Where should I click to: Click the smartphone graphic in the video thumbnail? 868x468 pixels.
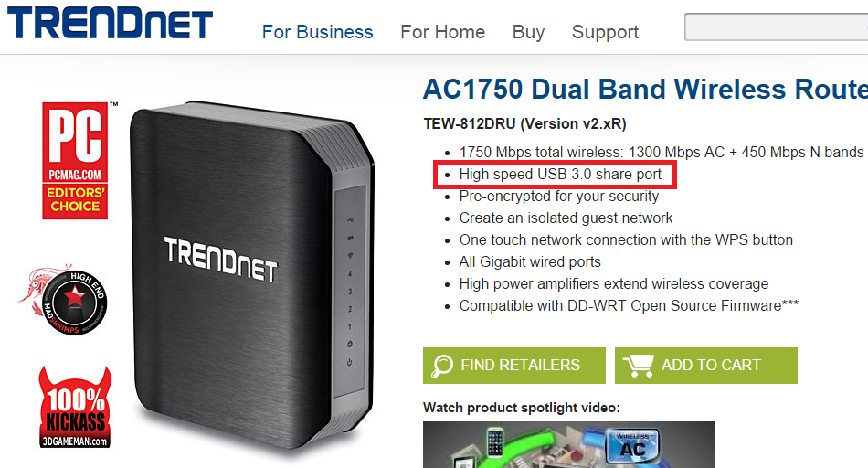click(495, 442)
